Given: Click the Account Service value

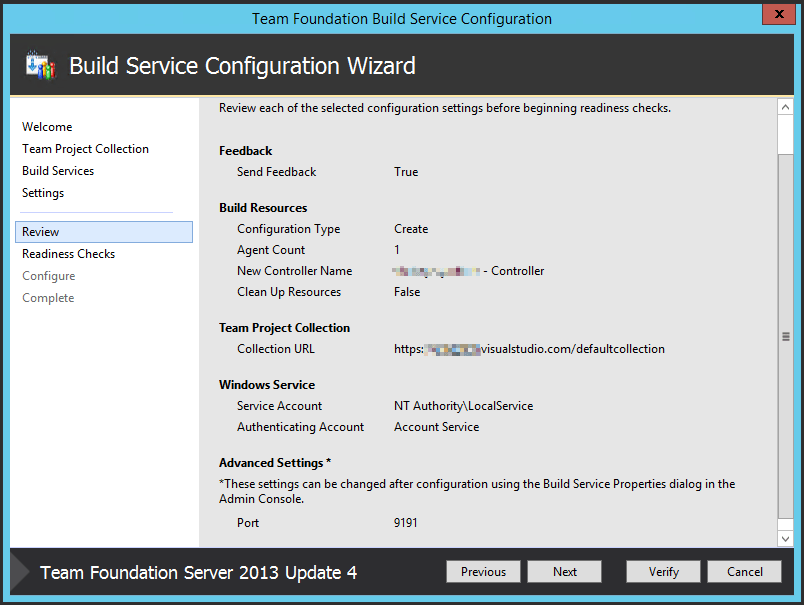Looking at the screenshot, I should pyautogui.click(x=436, y=427).
